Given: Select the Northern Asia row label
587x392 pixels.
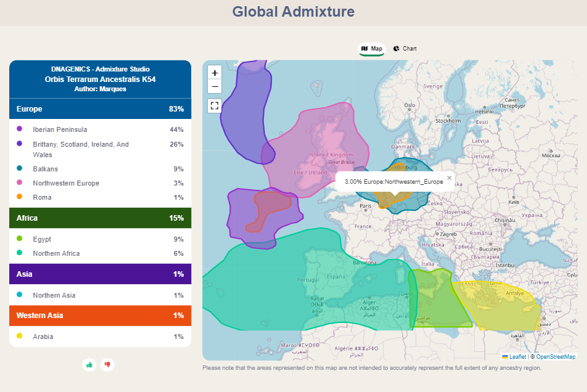Looking at the screenshot, I should coord(54,295).
